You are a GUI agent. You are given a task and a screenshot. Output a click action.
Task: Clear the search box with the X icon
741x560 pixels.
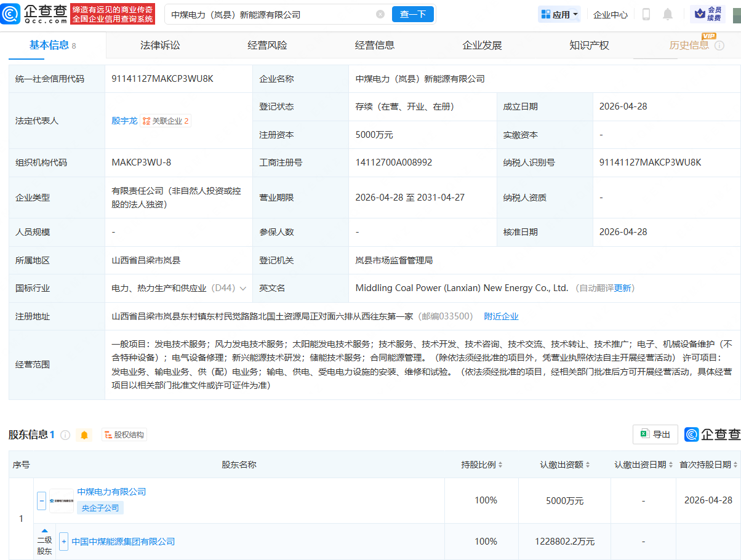pyautogui.click(x=380, y=14)
